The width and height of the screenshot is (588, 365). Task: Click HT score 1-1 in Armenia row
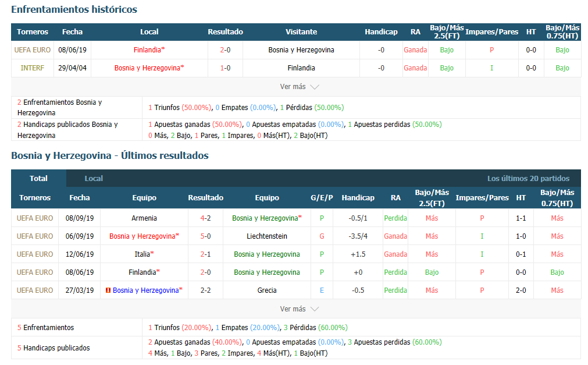[x=521, y=218]
